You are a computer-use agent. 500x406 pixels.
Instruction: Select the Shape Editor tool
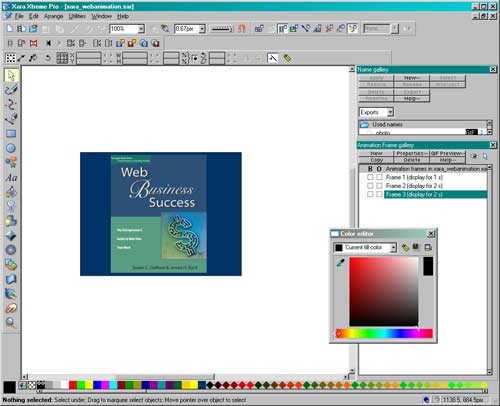point(11,104)
